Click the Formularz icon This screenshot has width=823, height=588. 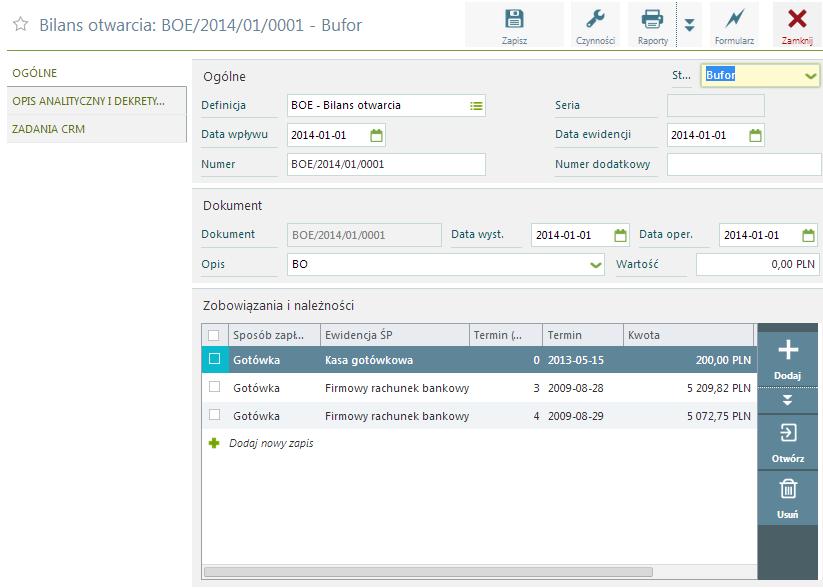[x=734, y=19]
